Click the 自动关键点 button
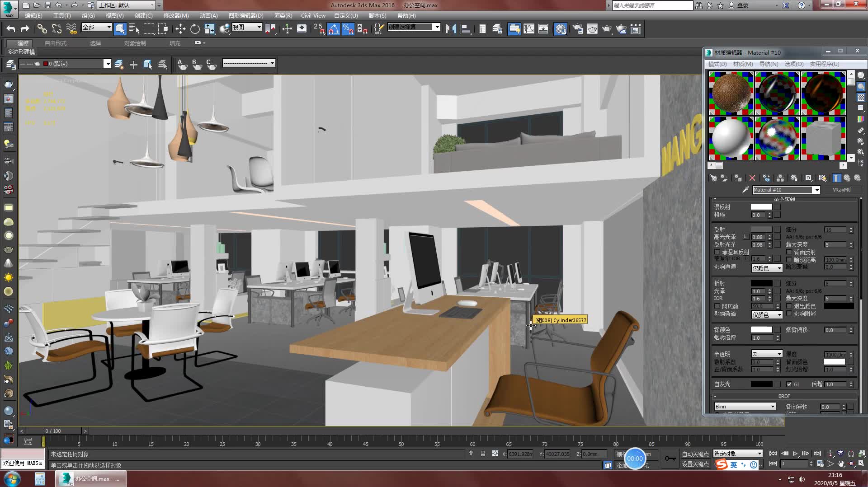Viewport: 868px width, 487px height. point(695,454)
